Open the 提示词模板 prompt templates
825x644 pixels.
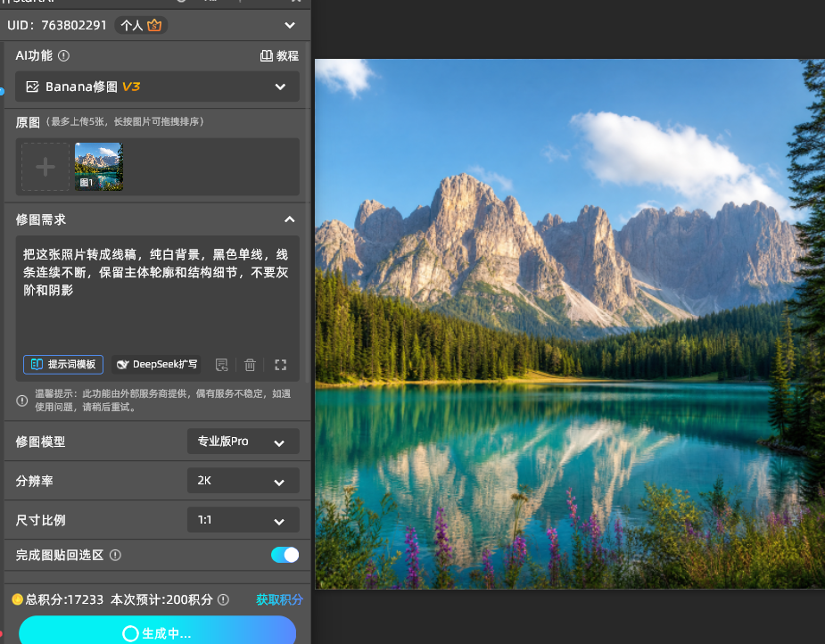(63, 365)
